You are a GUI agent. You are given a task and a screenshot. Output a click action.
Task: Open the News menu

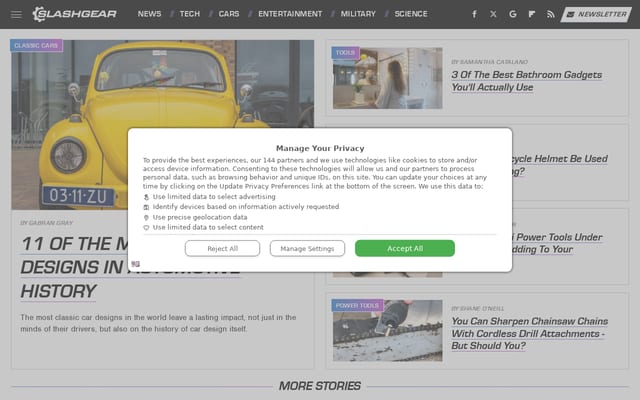[x=149, y=14]
